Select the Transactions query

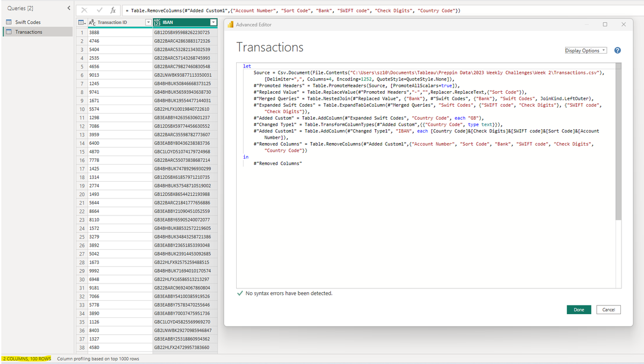click(x=36, y=32)
